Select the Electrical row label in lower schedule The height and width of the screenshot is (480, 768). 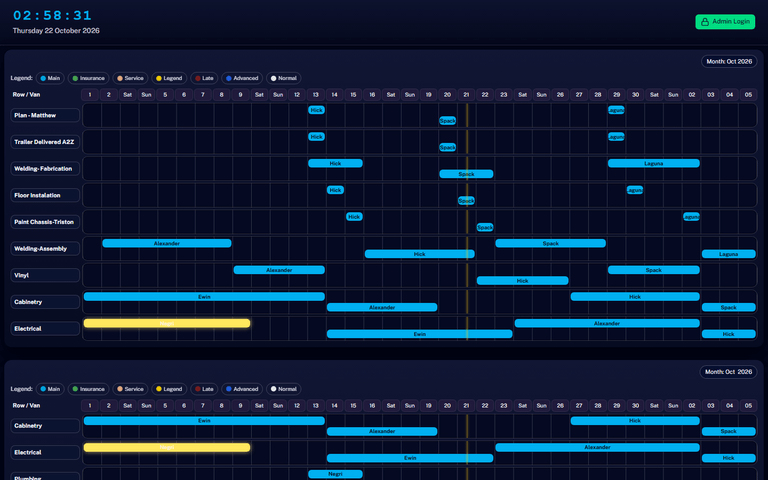coord(45,452)
